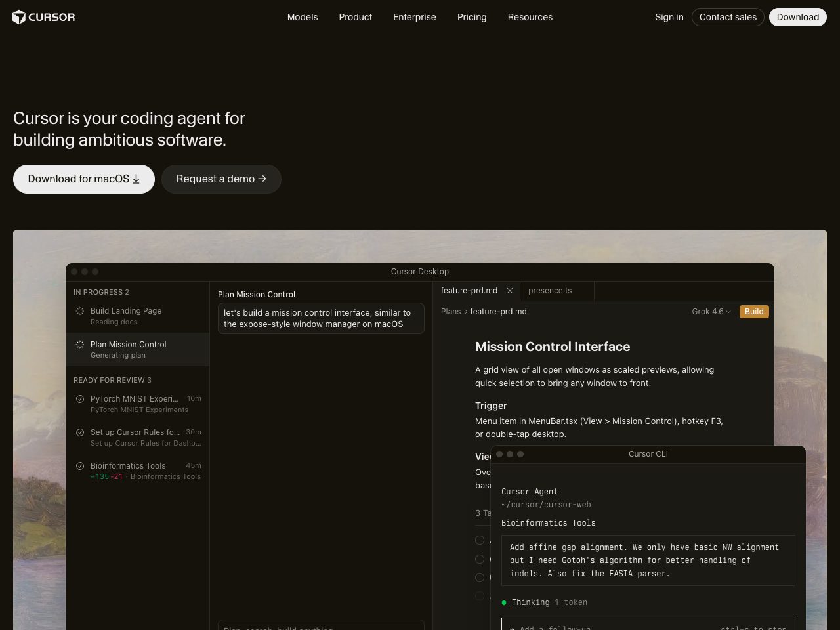Viewport: 840px width, 630px height.
Task: Select the Plan Mission Control task
Action: point(138,349)
